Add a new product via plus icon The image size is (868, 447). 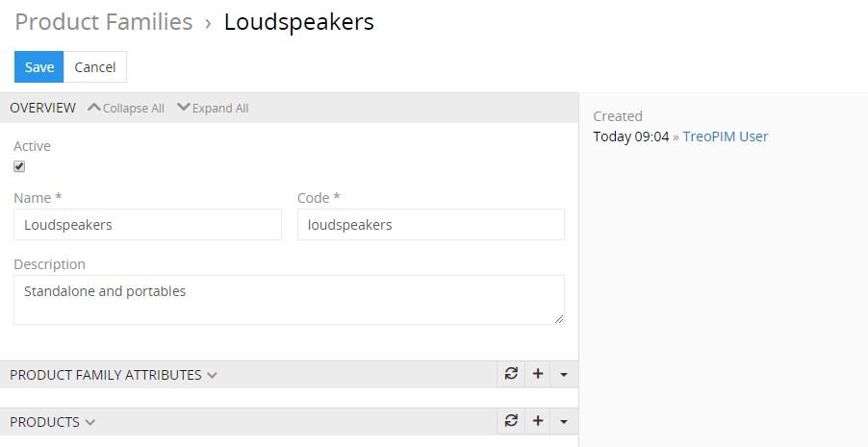tap(537, 422)
